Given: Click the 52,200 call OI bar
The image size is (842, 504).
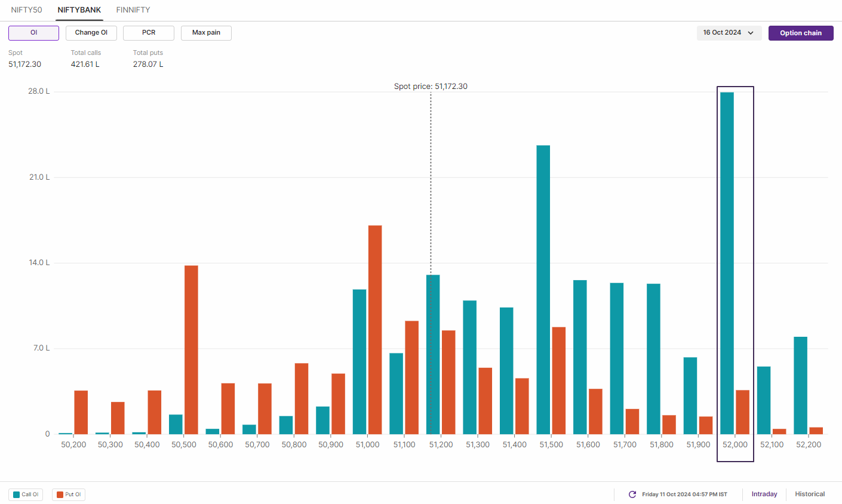Looking at the screenshot, I should tap(801, 386).
